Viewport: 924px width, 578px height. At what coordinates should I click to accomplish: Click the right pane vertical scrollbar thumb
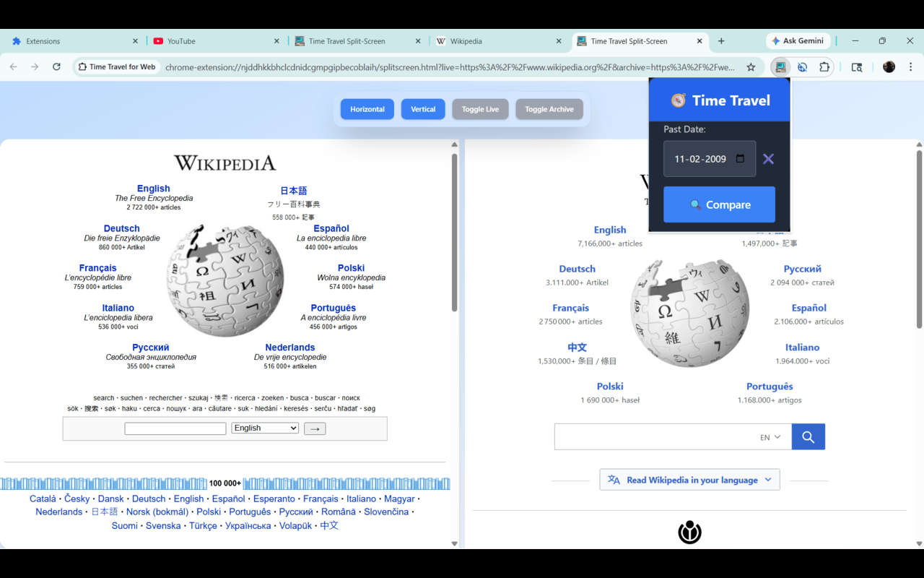click(x=919, y=238)
